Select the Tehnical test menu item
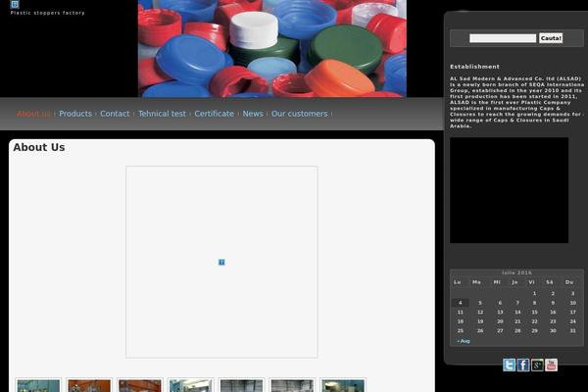 coord(162,114)
